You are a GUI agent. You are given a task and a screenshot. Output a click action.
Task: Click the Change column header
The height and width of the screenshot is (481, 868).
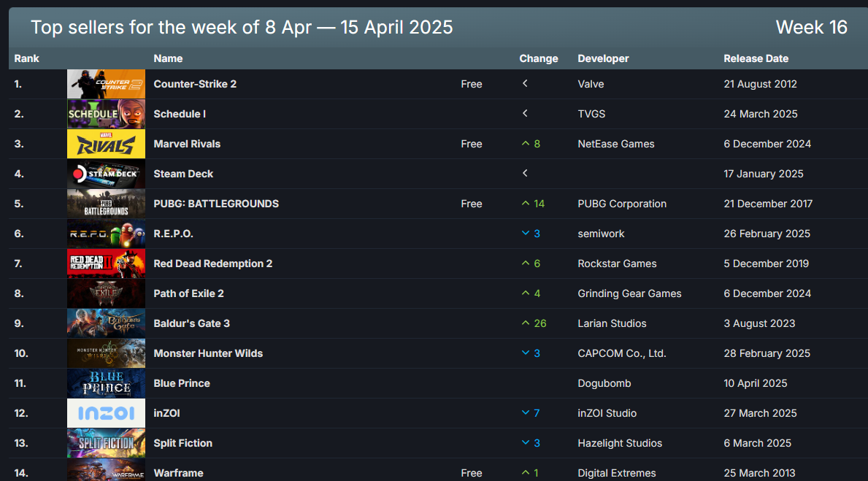click(539, 58)
